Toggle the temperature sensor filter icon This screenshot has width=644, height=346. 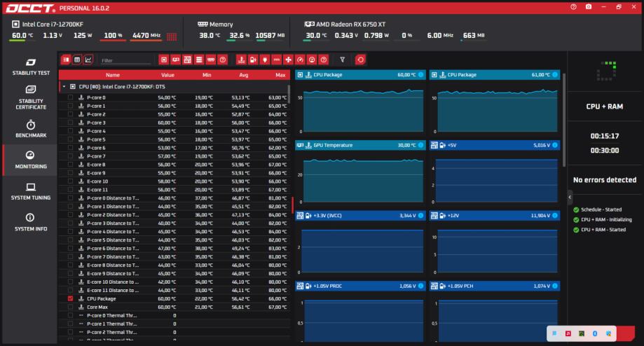click(x=241, y=60)
